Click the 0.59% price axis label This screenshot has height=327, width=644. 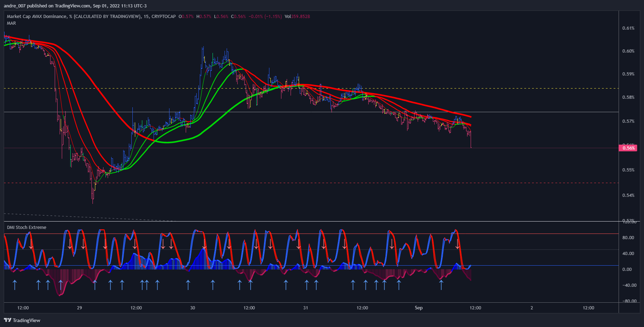(628, 74)
